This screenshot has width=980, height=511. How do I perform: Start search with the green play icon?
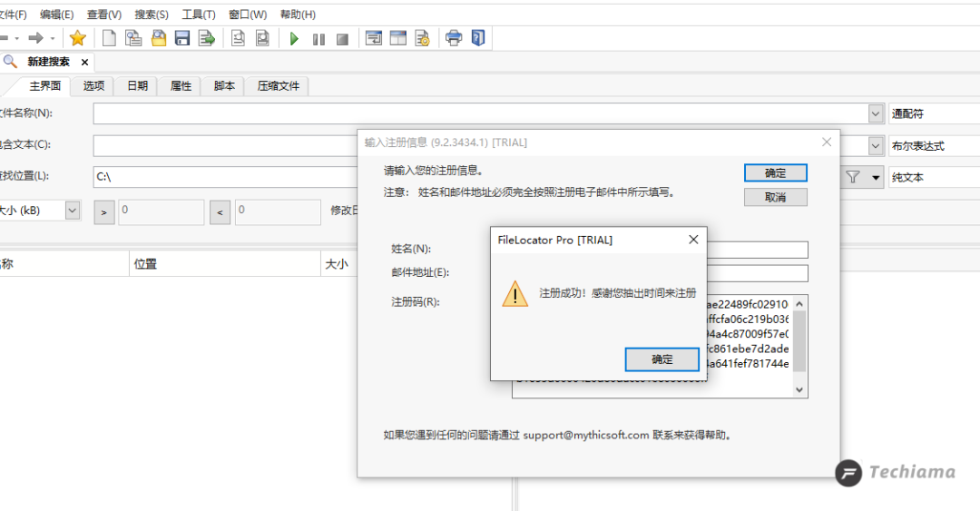tap(294, 39)
